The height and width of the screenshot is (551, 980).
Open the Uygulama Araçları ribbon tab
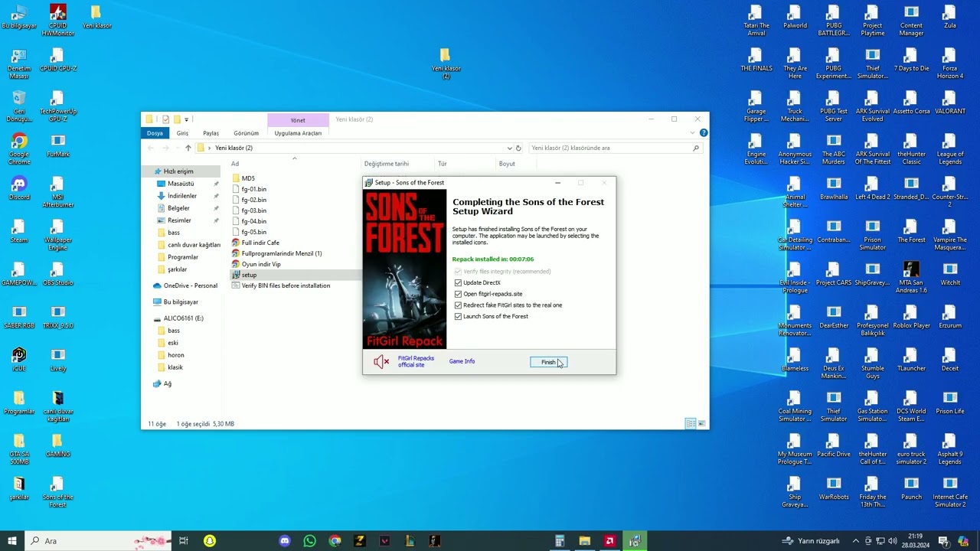pos(298,133)
